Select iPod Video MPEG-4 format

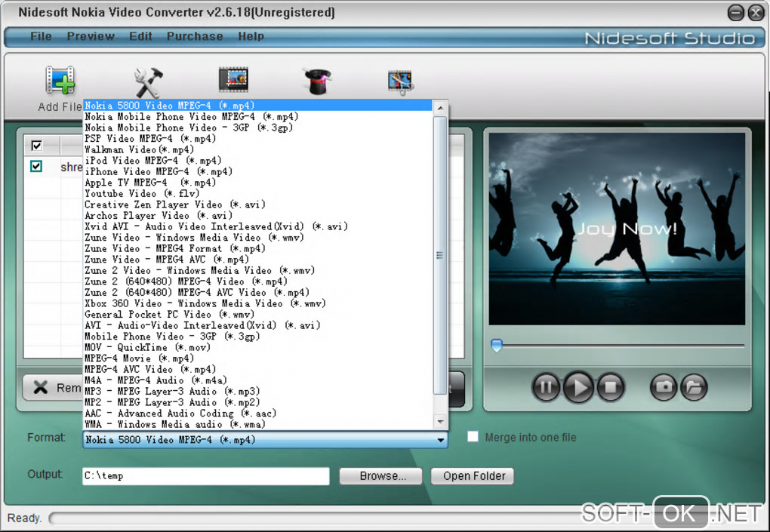pyautogui.click(x=258, y=161)
